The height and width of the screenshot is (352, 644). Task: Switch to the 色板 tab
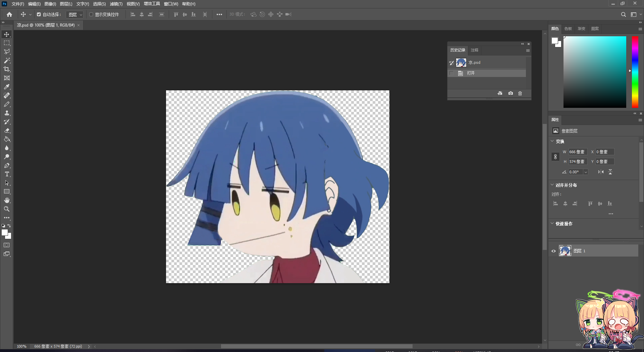click(x=568, y=29)
